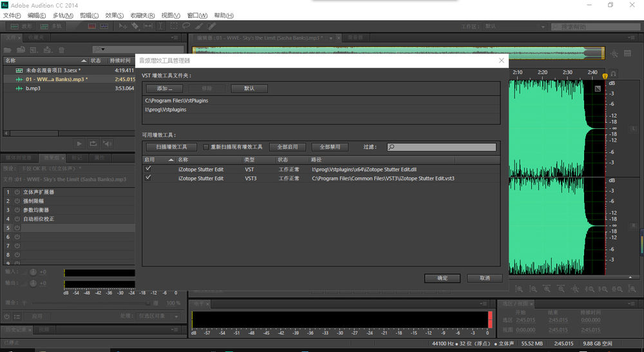
Task: Confirm dialog with 确定 button
Action: (442, 279)
